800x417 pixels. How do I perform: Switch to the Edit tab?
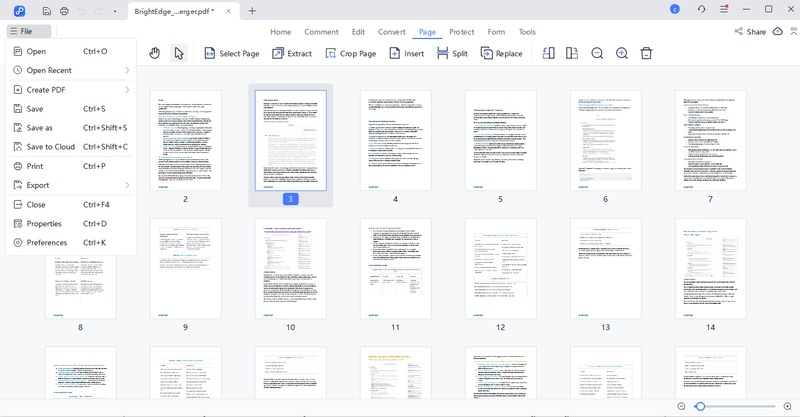tap(358, 32)
